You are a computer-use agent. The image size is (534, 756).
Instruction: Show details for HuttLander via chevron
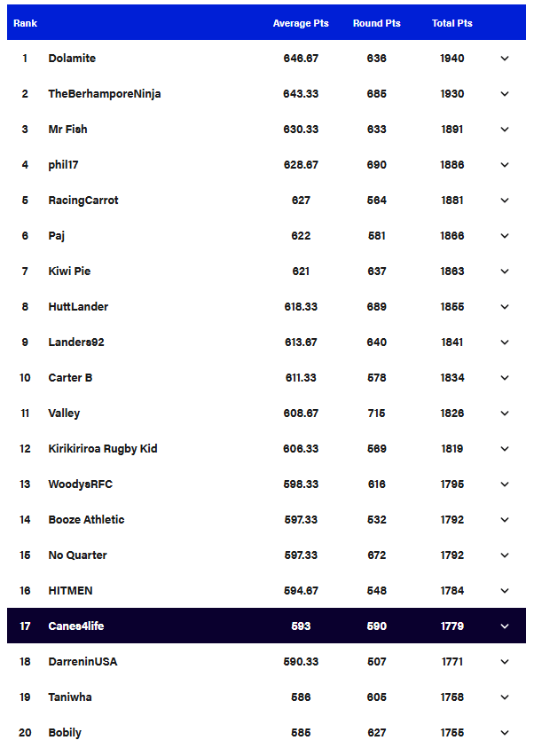(505, 307)
